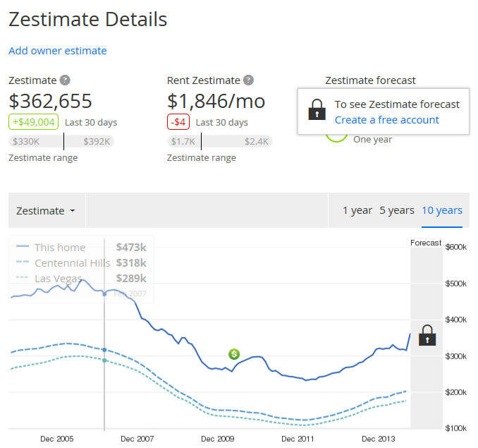478x448 pixels.
Task: Click the Dec 2009 axis label
Action: coord(218,439)
